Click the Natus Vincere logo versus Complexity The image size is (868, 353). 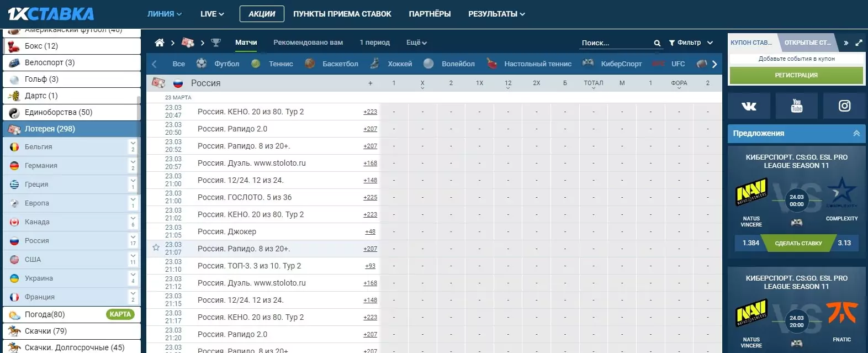(x=751, y=192)
